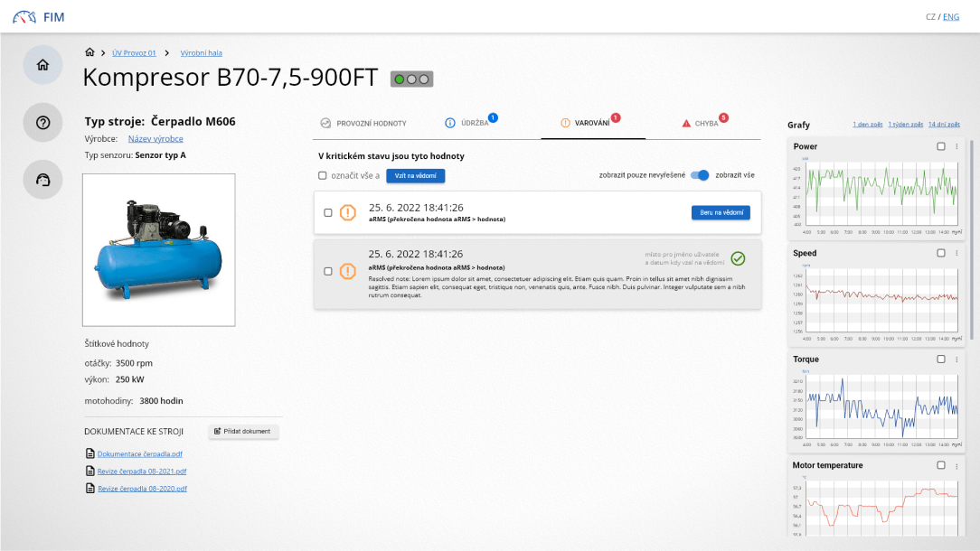Open help via question mark sidebar icon
The width and height of the screenshot is (980, 551).
42,123
